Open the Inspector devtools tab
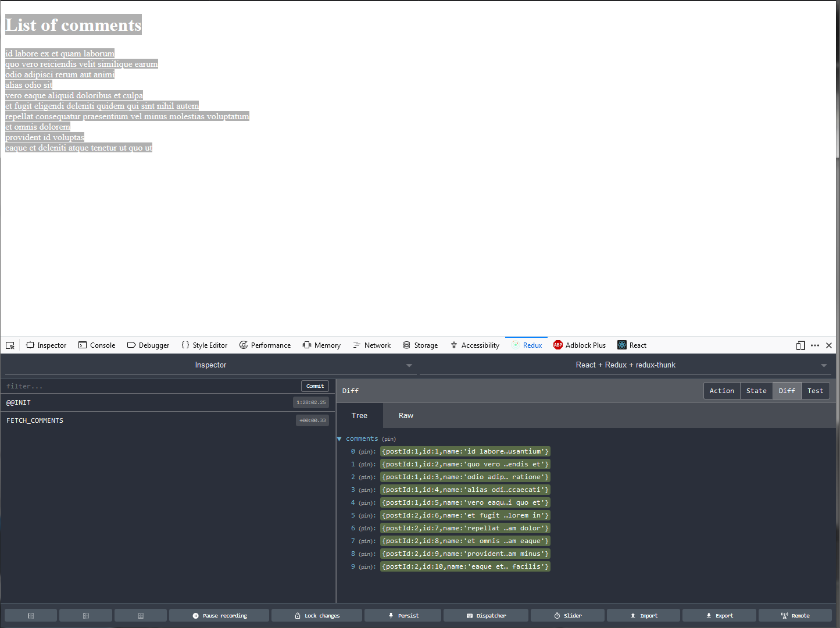 pyautogui.click(x=47, y=345)
